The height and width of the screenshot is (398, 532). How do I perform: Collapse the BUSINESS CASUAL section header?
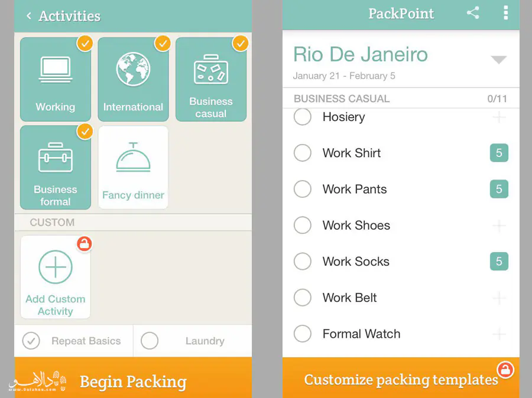click(x=401, y=99)
